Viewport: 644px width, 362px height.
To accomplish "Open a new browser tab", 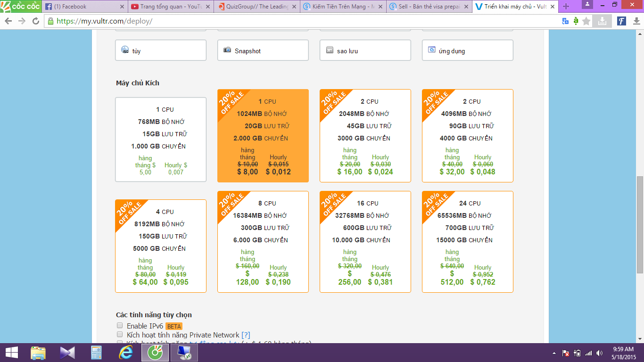I will click(566, 7).
